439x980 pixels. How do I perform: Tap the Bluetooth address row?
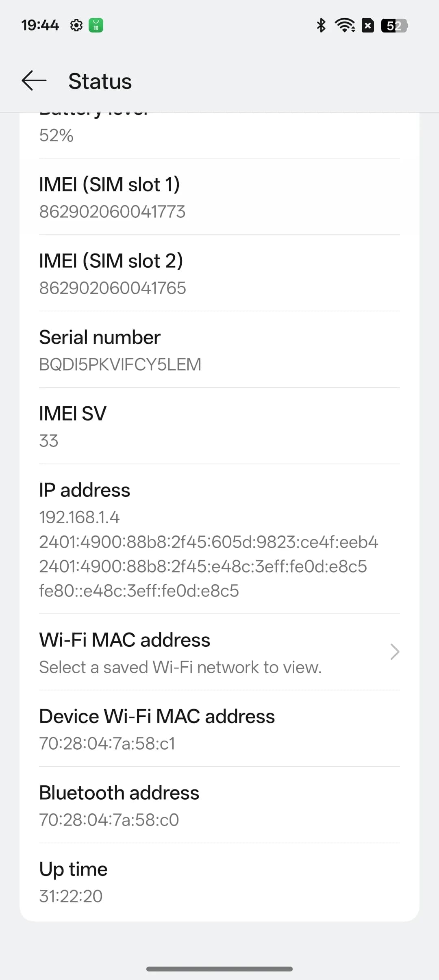pyautogui.click(x=219, y=805)
